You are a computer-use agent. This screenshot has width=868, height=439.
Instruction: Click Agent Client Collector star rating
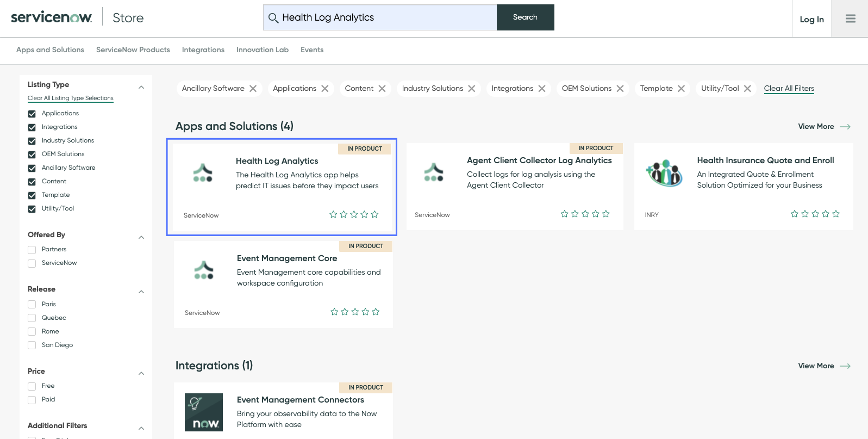(x=585, y=214)
